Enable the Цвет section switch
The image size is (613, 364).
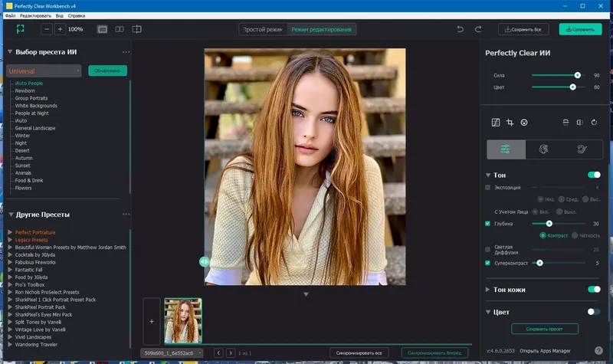593,312
